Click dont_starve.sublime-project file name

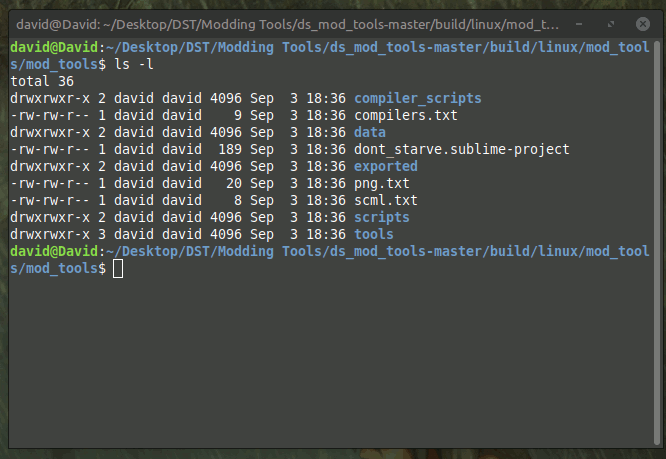461,149
